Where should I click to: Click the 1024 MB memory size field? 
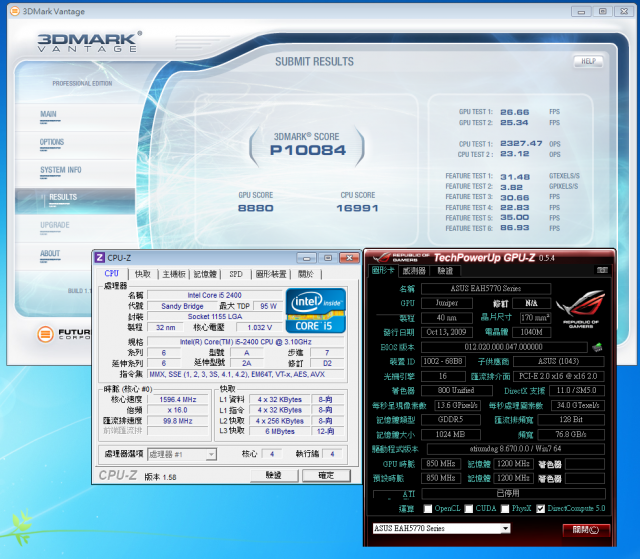(451, 434)
